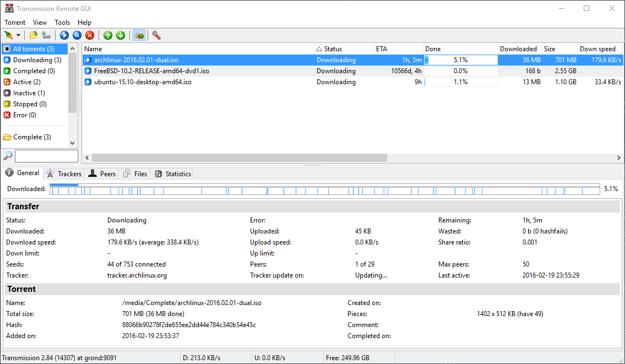Screen dimensions: 625x364
Task: Click the Downloaded pieces progress bar
Action: coord(325,189)
